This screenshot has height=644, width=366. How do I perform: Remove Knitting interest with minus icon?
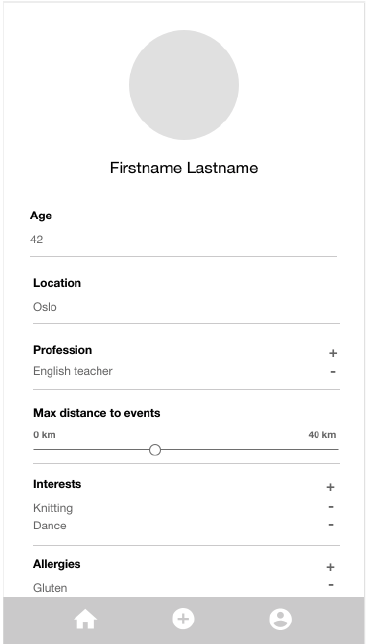[331, 507]
